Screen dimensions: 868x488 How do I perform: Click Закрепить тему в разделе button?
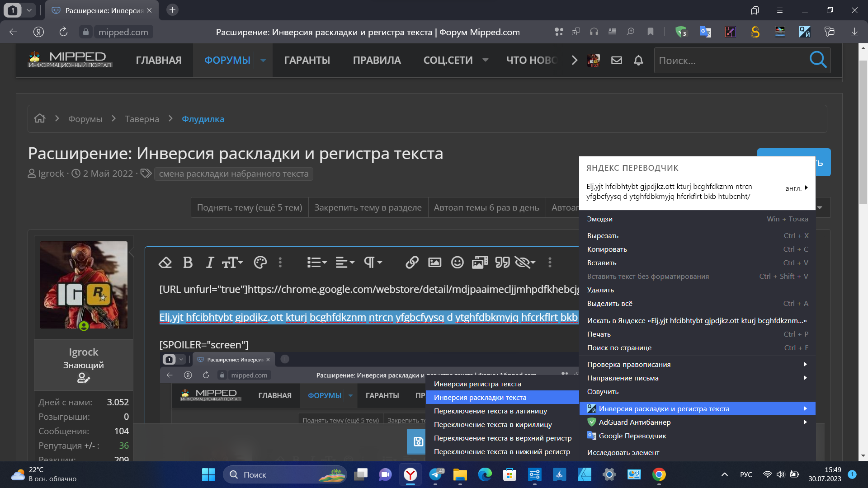368,207
